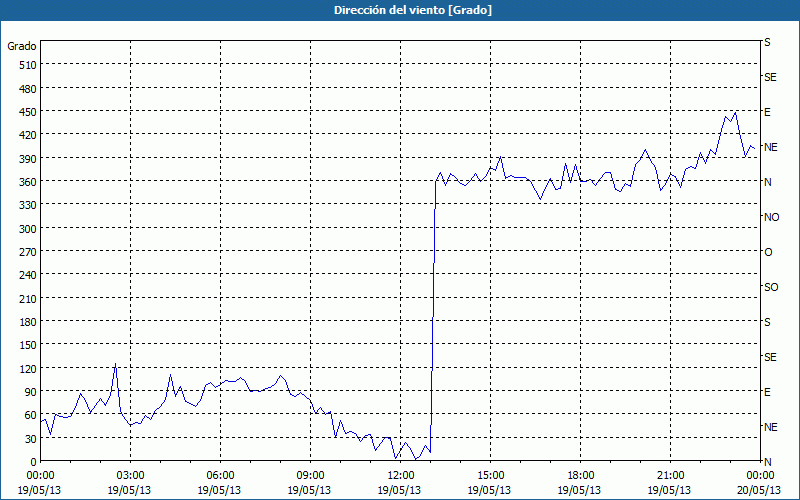800x500 pixels.
Task: Click the 03:00 time axis label
Action: pos(130,476)
